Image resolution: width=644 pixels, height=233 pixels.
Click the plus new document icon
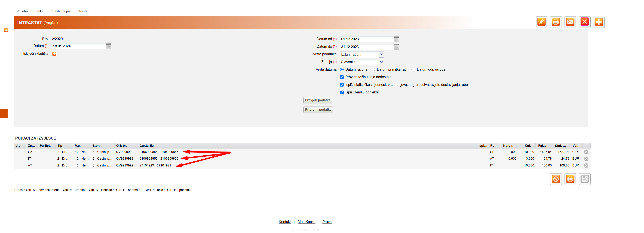point(599,22)
